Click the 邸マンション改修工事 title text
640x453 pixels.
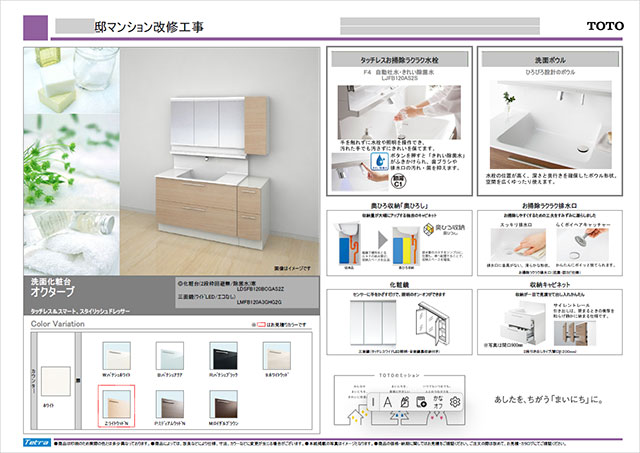149,27
